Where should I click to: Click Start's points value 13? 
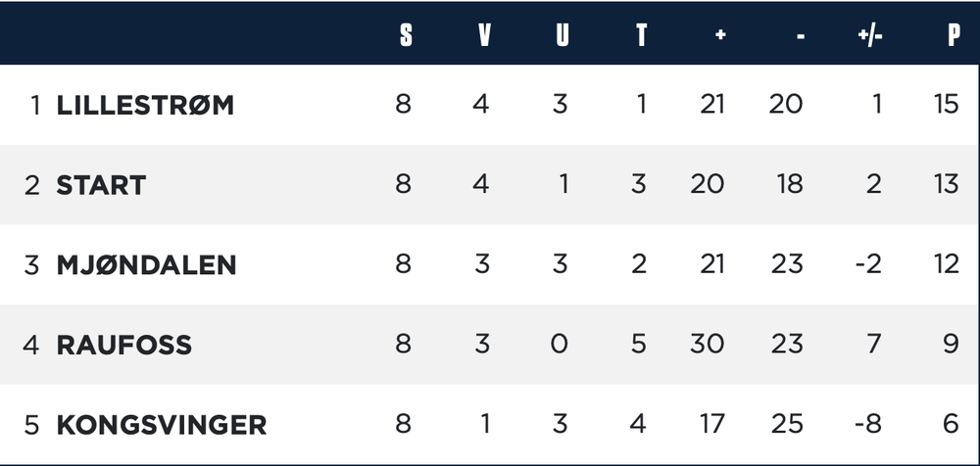coord(946,185)
